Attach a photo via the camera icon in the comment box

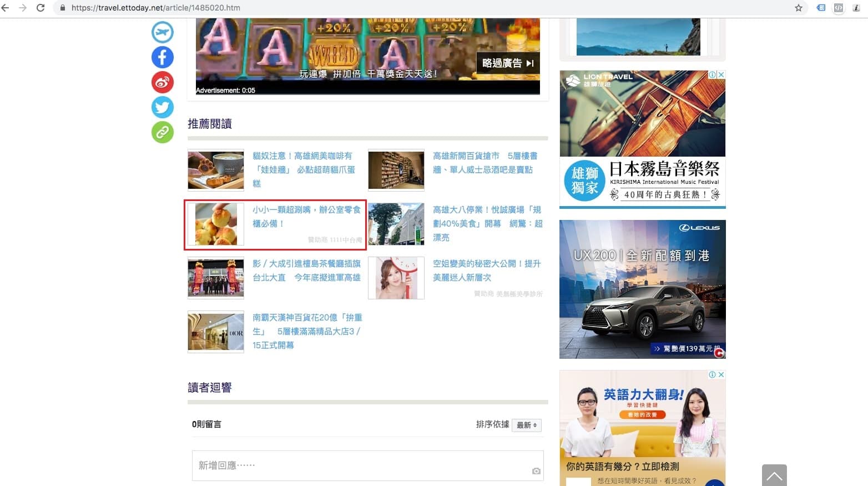(536, 470)
